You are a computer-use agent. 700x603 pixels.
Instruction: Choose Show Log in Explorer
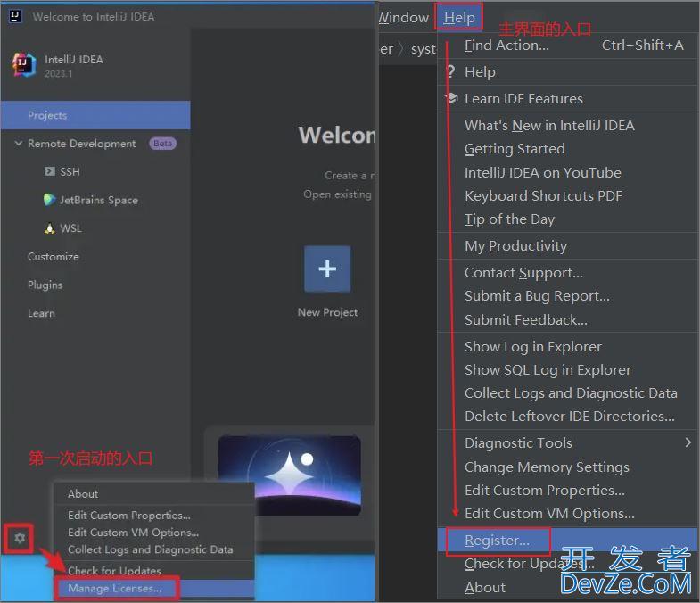point(567,347)
